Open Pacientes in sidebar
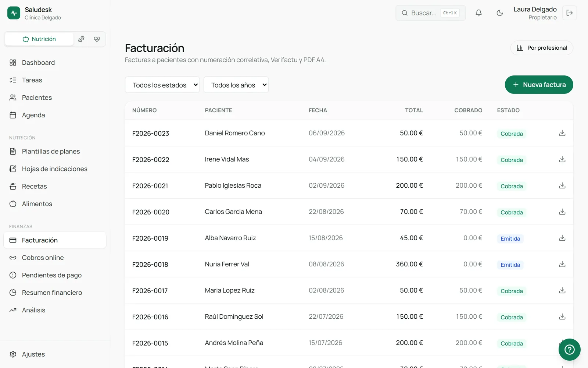Image resolution: width=588 pixels, height=368 pixels. 55,98
